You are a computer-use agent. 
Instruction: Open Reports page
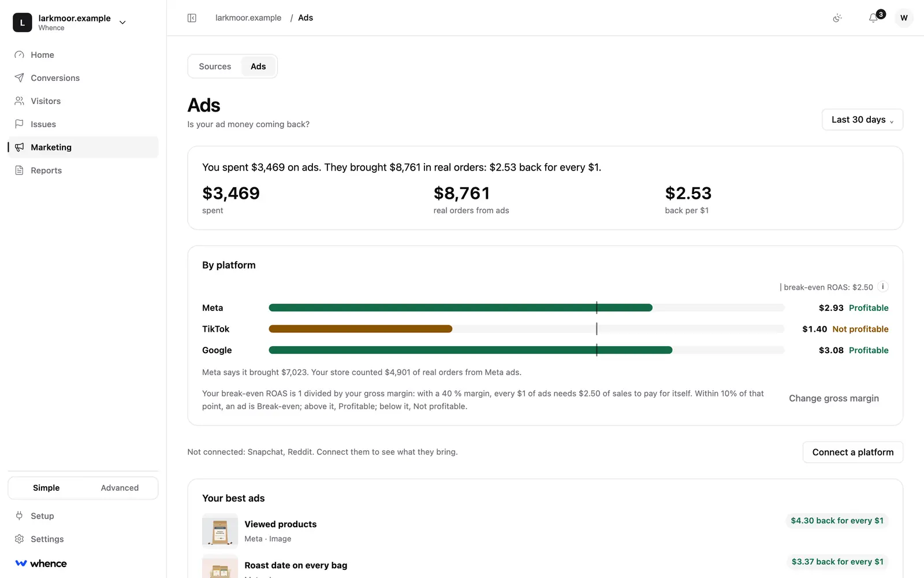(x=83, y=171)
